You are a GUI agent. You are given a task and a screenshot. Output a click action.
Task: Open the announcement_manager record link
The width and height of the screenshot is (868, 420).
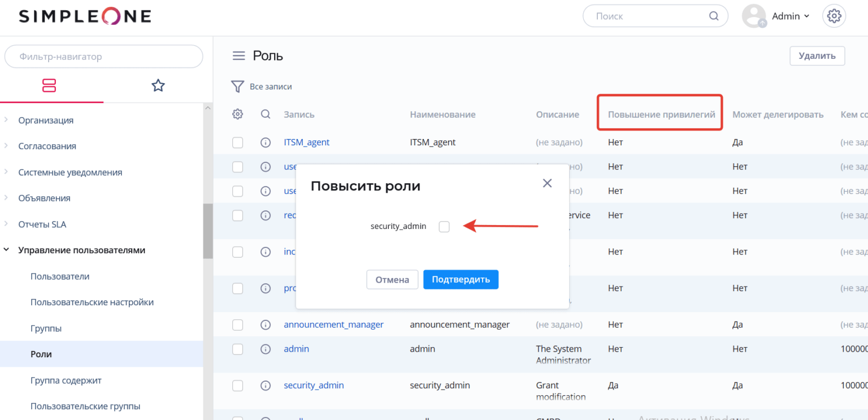pyautogui.click(x=333, y=325)
